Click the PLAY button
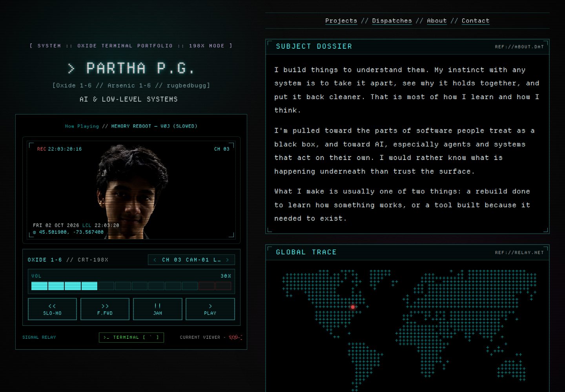The image size is (565, 392). pyautogui.click(x=210, y=309)
